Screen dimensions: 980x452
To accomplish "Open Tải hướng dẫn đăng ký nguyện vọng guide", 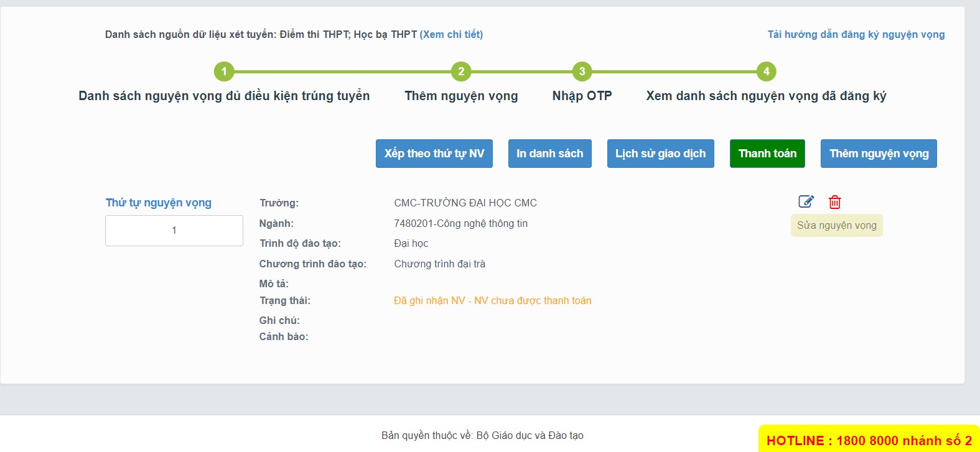I will (x=856, y=34).
